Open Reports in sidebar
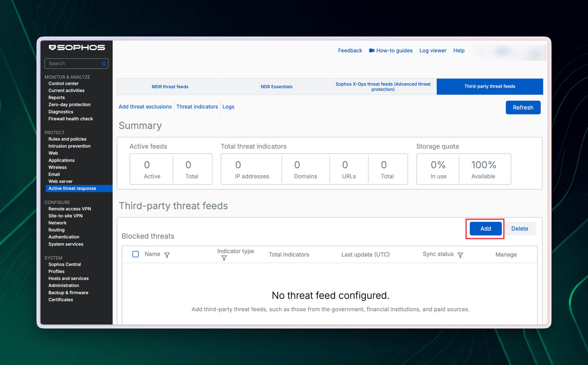This screenshot has height=365, width=588. pos(57,97)
